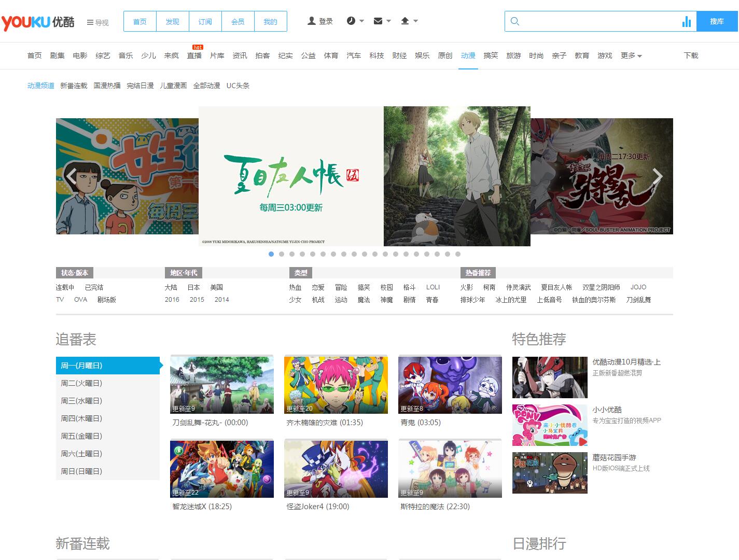Open the 小小优酷 recommendation thumbnail
The image size is (739, 560).
[550, 425]
